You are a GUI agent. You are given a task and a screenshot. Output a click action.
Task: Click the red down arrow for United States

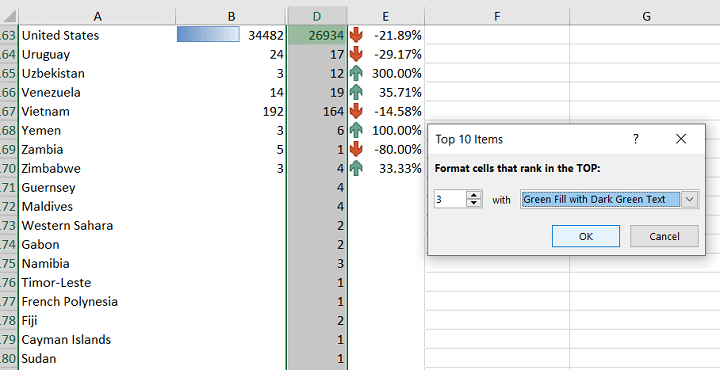click(356, 35)
